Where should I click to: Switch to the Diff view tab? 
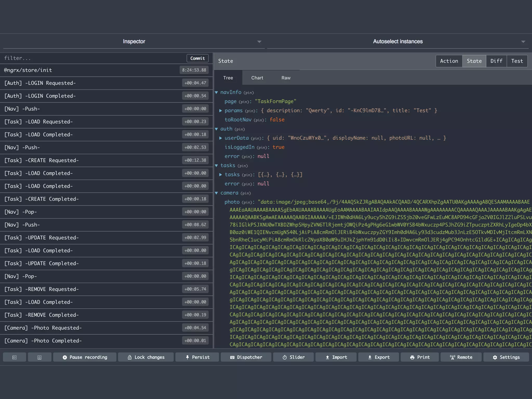coord(496,61)
